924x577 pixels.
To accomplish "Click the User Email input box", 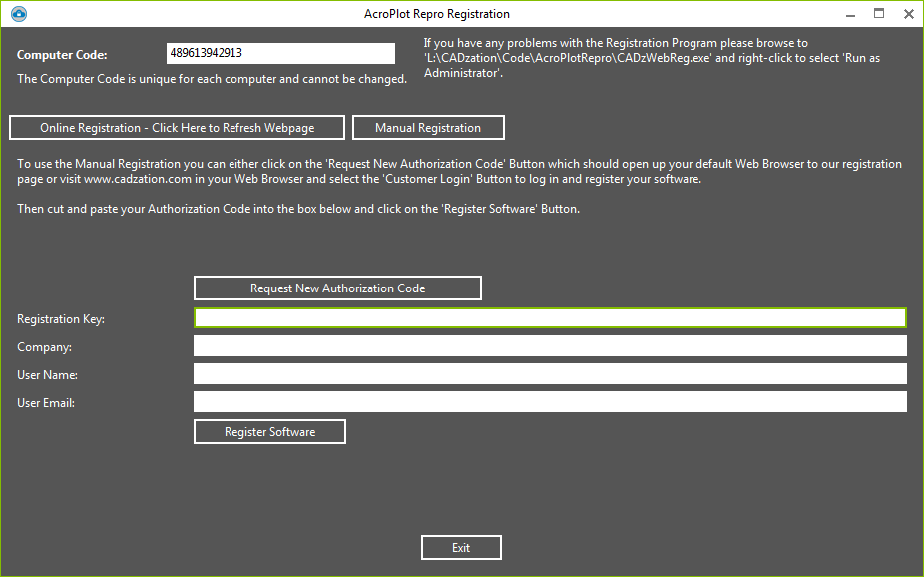I will click(x=550, y=402).
